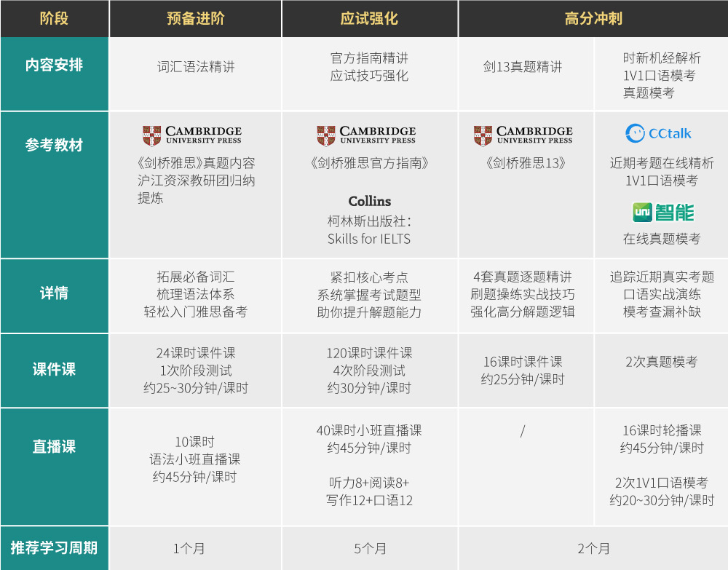Click the 推荐学习周期 row label
Viewport: 728px width, 570px height.
coord(55,547)
